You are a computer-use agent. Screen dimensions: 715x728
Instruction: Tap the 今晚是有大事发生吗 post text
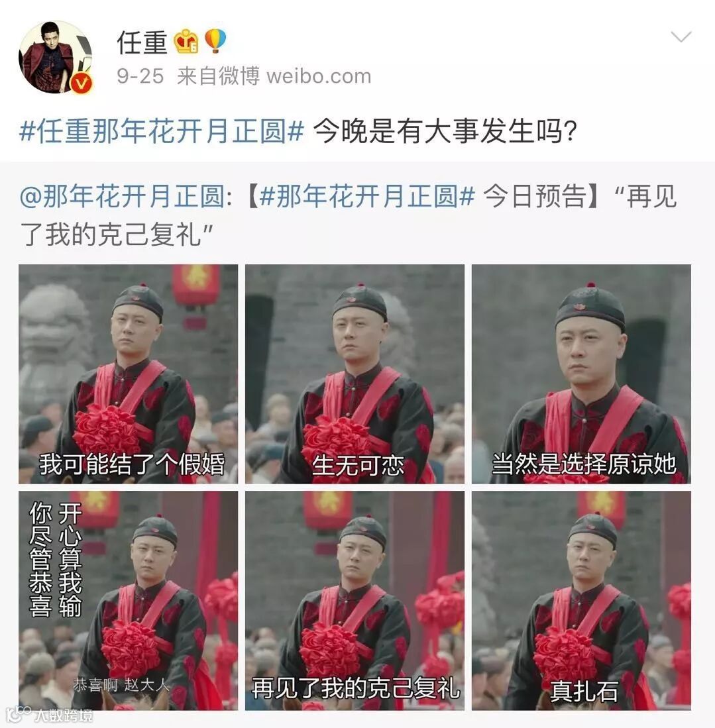point(445,131)
